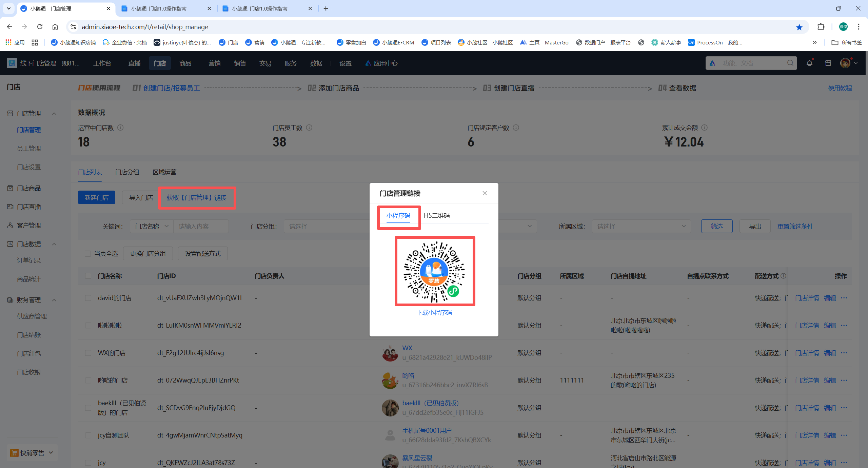This screenshot has width=868, height=468.
Task: Click the search magnifier icon in header
Action: [790, 63]
